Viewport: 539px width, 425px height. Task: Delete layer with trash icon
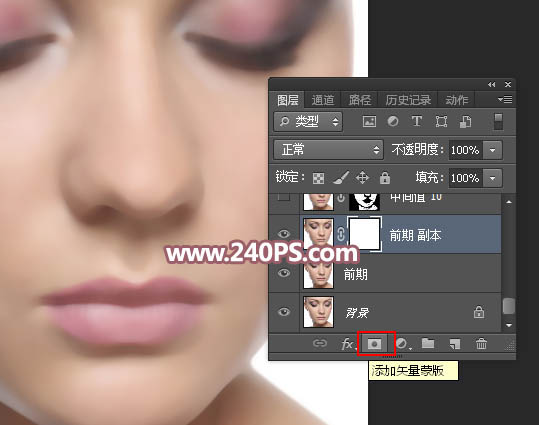pos(481,344)
